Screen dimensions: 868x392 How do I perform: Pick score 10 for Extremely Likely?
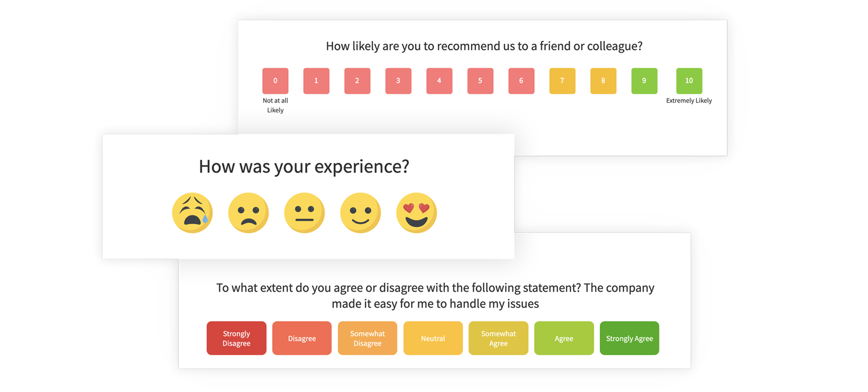(x=689, y=81)
